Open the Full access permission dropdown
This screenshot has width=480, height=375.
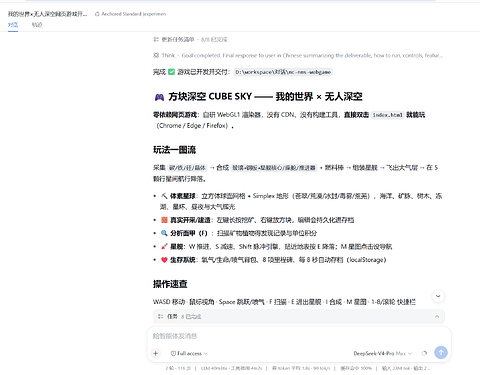pos(189,353)
